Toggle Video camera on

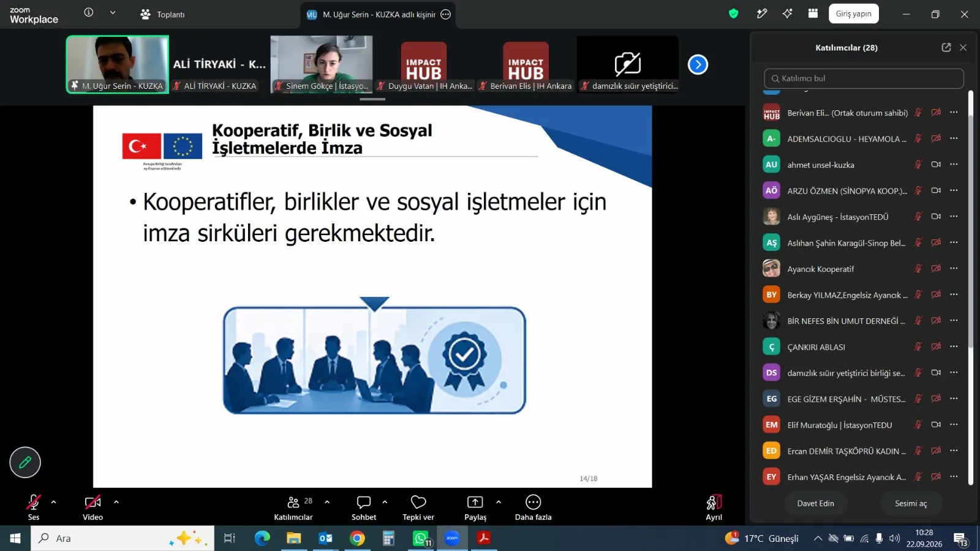[92, 502]
